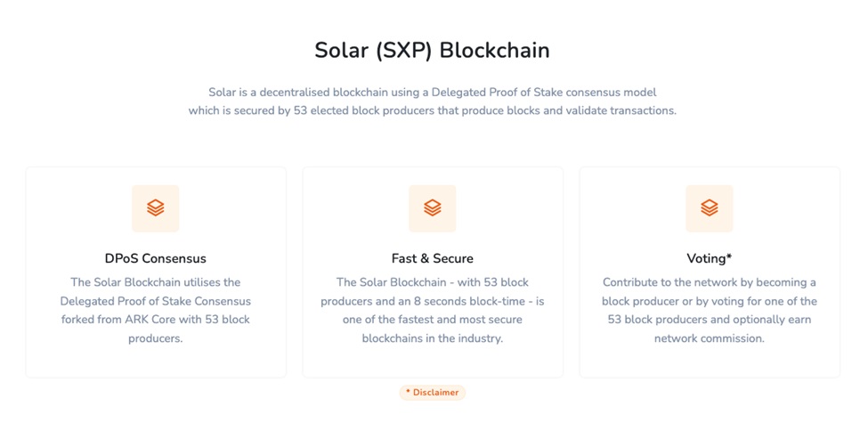Click the DPoS Consensus layers icon
The image size is (868, 423).
[156, 208]
